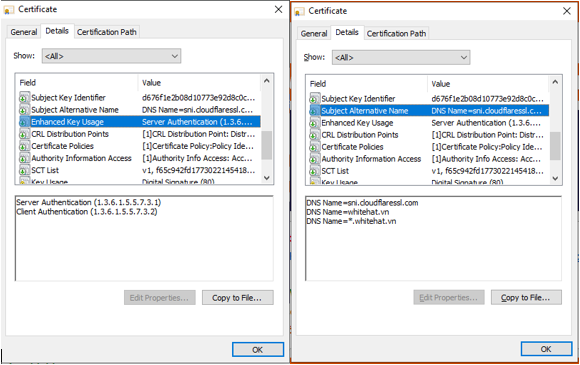Click SCT List icon in right window

tap(314, 171)
